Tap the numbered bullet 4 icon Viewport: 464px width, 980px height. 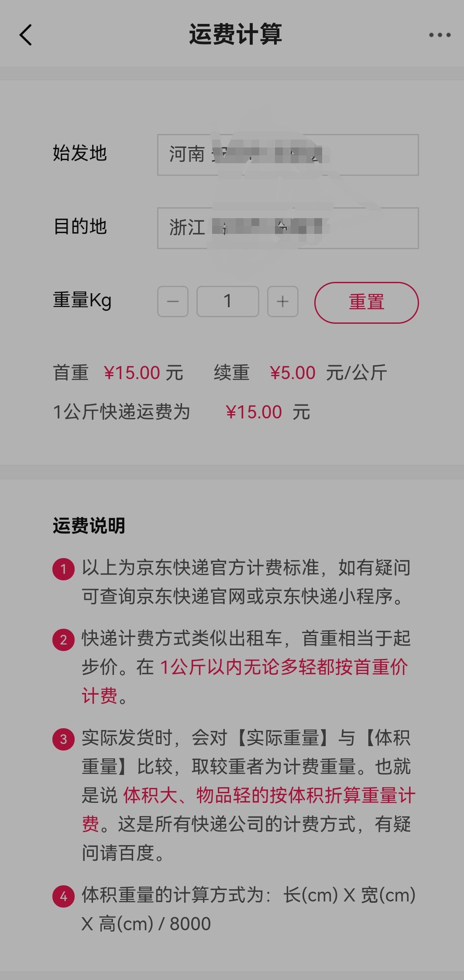point(63,896)
